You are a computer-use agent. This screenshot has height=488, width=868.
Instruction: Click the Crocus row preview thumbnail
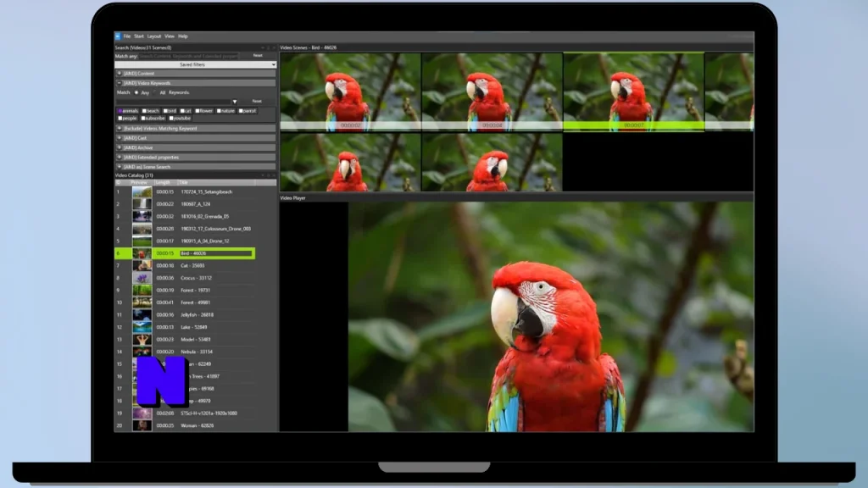[x=142, y=278]
